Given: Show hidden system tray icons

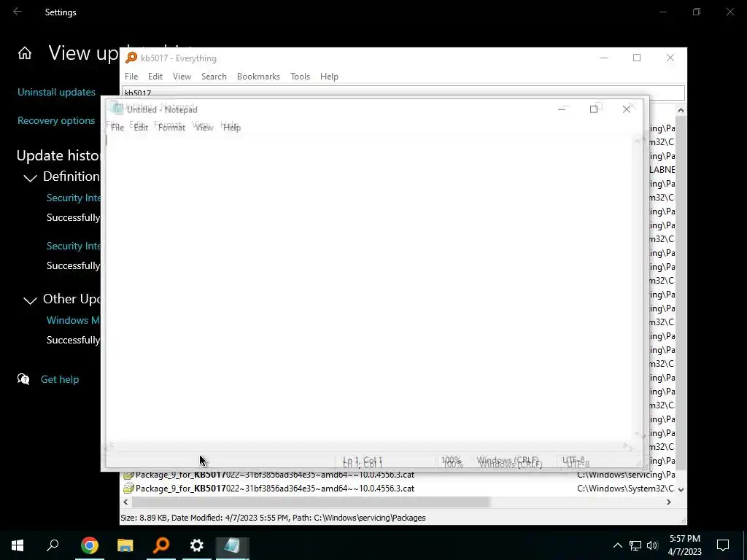Looking at the screenshot, I should click(617, 545).
